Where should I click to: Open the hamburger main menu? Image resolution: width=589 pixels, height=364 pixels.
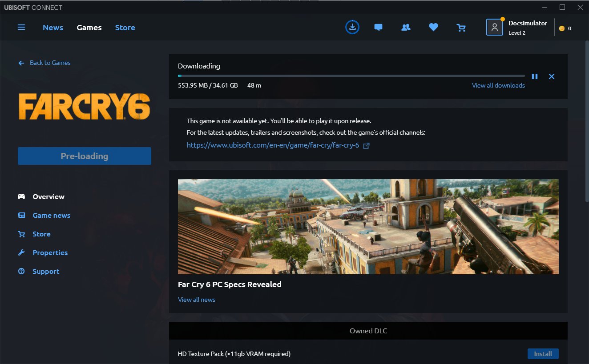[21, 27]
